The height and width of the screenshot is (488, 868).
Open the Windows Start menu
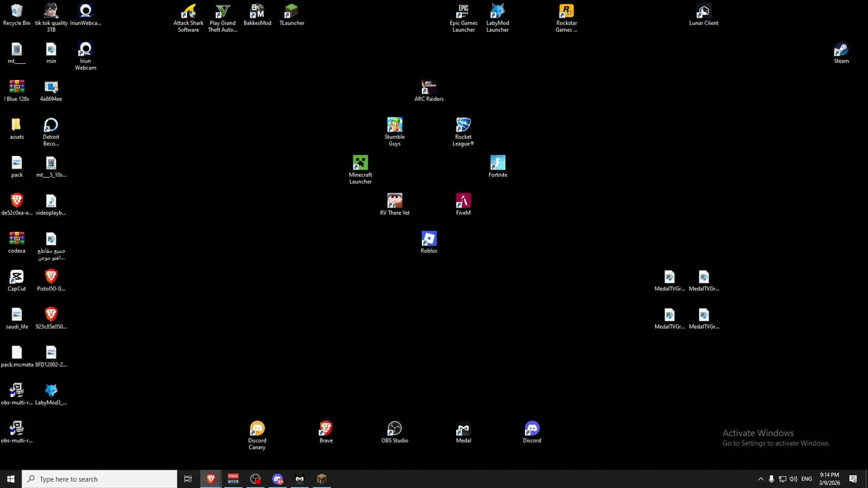[x=11, y=479]
